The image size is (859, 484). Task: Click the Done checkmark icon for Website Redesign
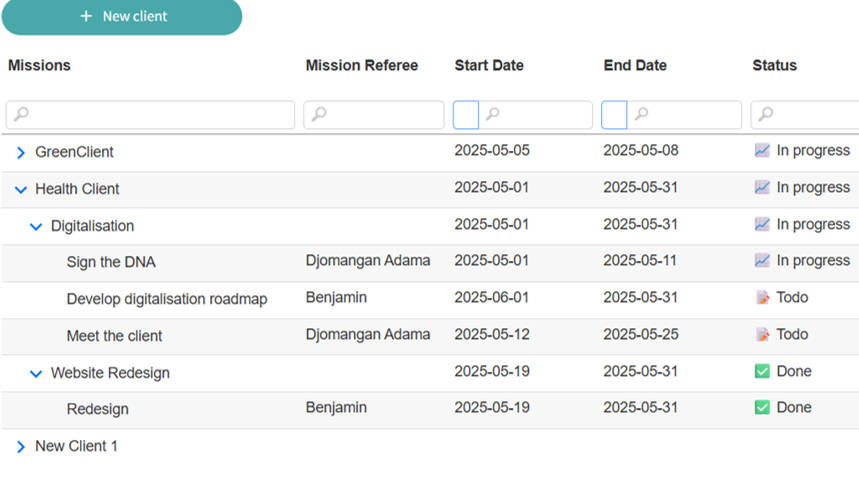[762, 371]
